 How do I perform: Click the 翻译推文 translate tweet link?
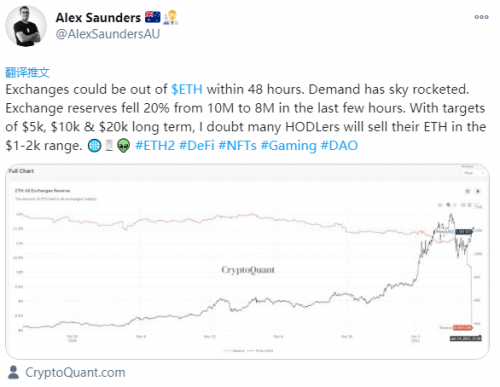pyautogui.click(x=27, y=72)
